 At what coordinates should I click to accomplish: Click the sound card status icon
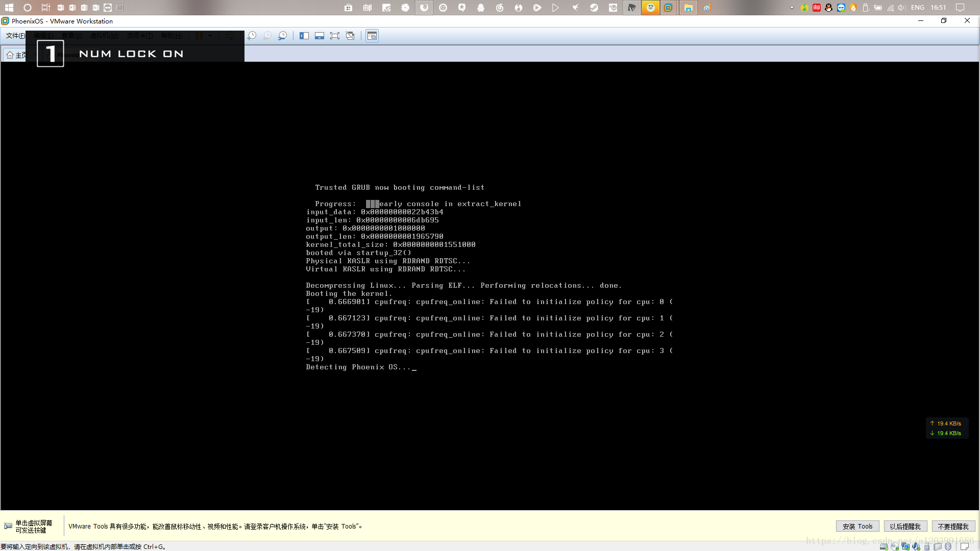click(x=916, y=546)
